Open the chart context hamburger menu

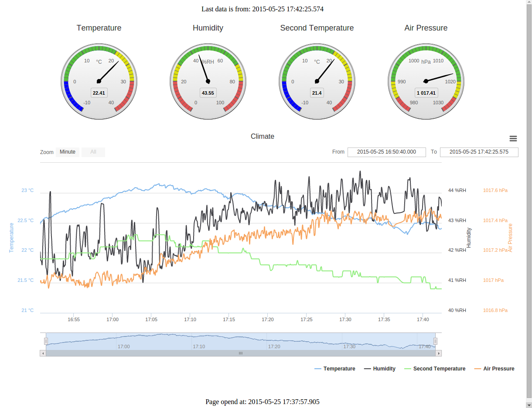(513, 138)
